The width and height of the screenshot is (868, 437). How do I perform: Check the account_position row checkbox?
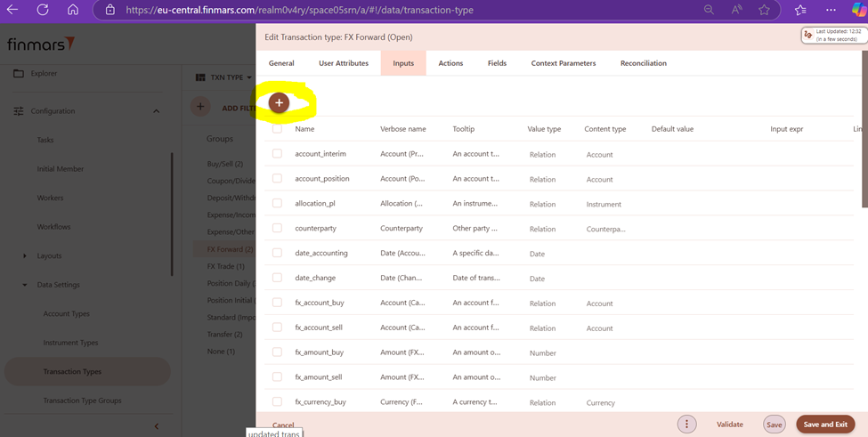click(278, 179)
